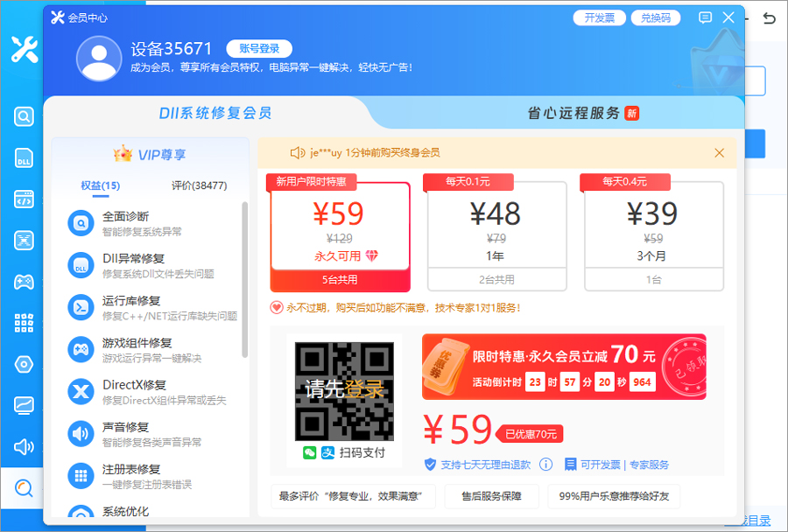Screen dimensions: 788x532
Task: Click the 智能修复系统异常 description
Action: point(142,232)
